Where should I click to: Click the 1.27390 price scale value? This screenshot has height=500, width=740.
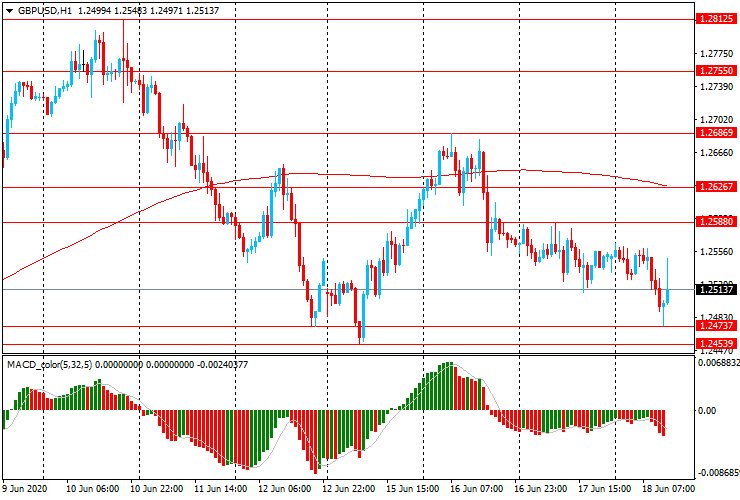[x=716, y=87]
